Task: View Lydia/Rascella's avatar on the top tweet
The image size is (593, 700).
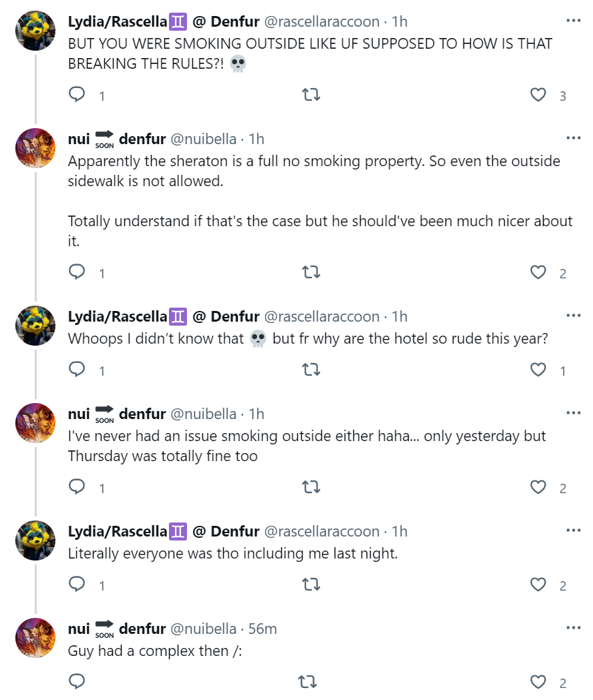Action: 35,30
